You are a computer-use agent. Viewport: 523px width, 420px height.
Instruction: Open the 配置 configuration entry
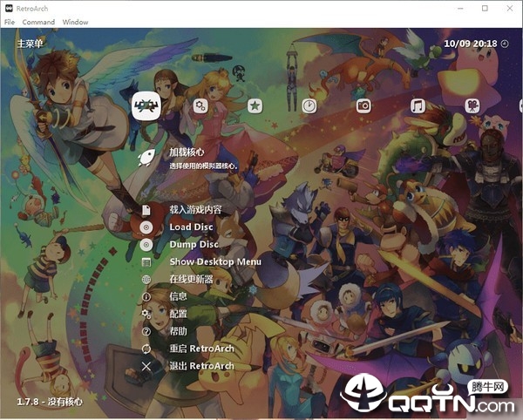(x=178, y=314)
